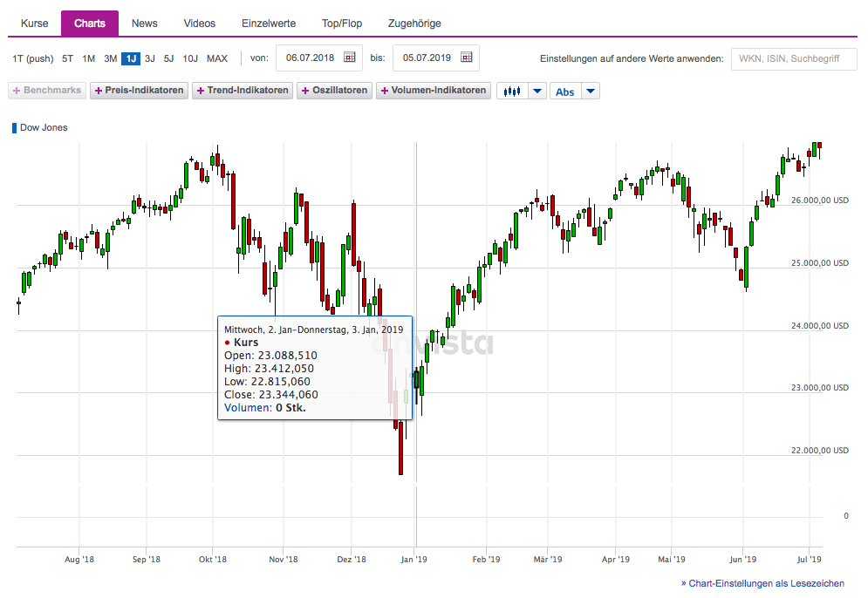Click the candlestick chart type icon

[x=512, y=91]
